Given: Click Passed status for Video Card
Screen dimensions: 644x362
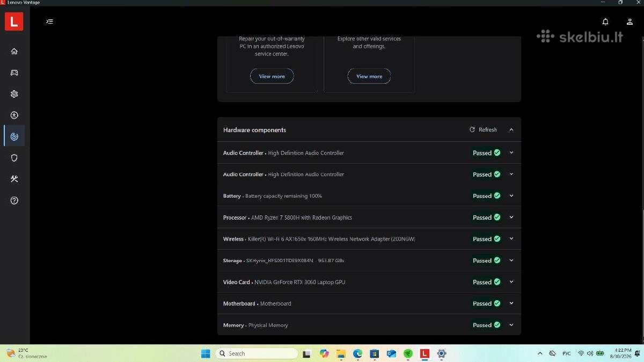Looking at the screenshot, I should [x=486, y=282].
